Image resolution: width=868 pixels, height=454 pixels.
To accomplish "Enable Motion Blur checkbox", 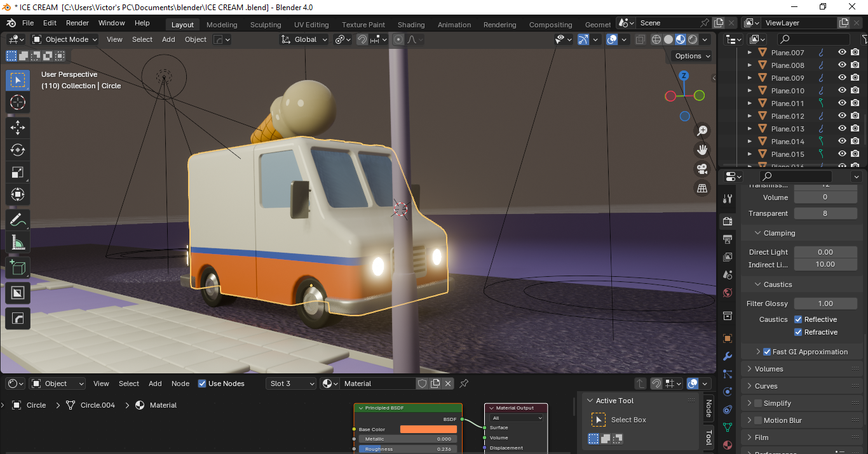I will [x=757, y=420].
